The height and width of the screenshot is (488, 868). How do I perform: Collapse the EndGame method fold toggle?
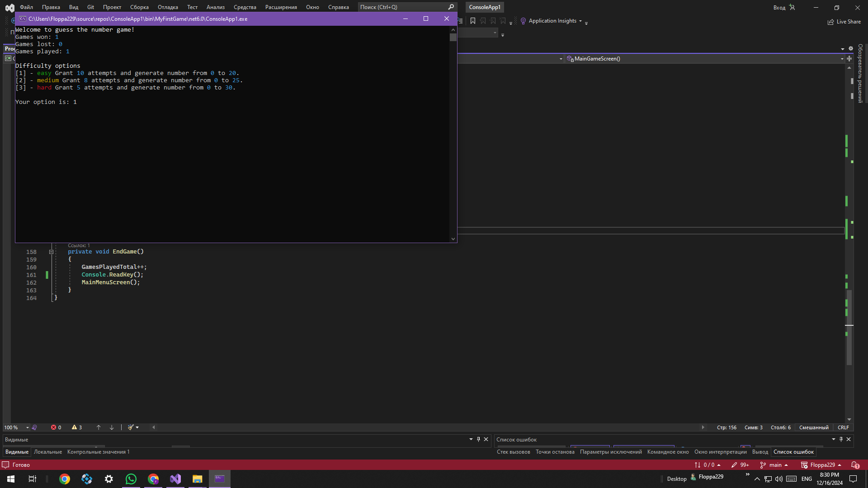pos(51,252)
